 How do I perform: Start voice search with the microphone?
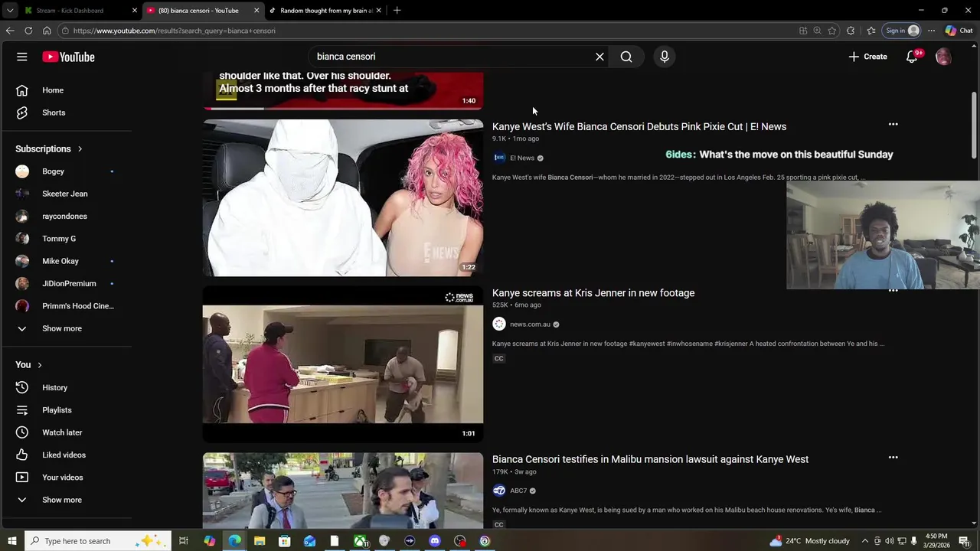(665, 57)
